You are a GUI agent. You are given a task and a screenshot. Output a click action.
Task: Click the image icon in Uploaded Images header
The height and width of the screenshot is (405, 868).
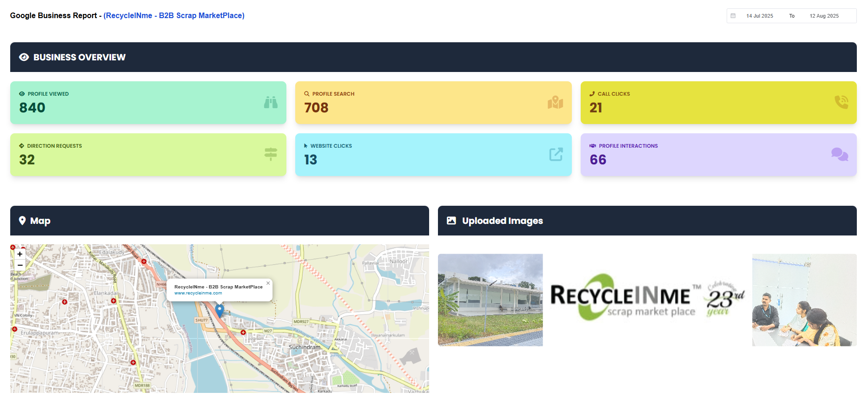point(451,221)
